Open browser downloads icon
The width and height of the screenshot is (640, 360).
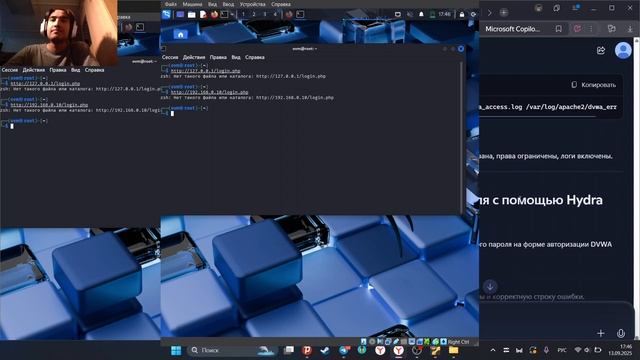click(630, 29)
